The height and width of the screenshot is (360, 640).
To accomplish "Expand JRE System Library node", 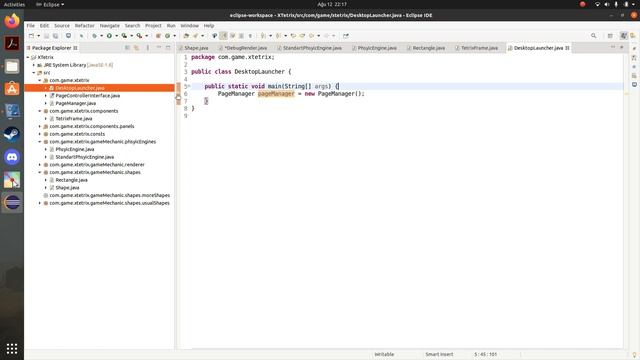I will click(34, 65).
